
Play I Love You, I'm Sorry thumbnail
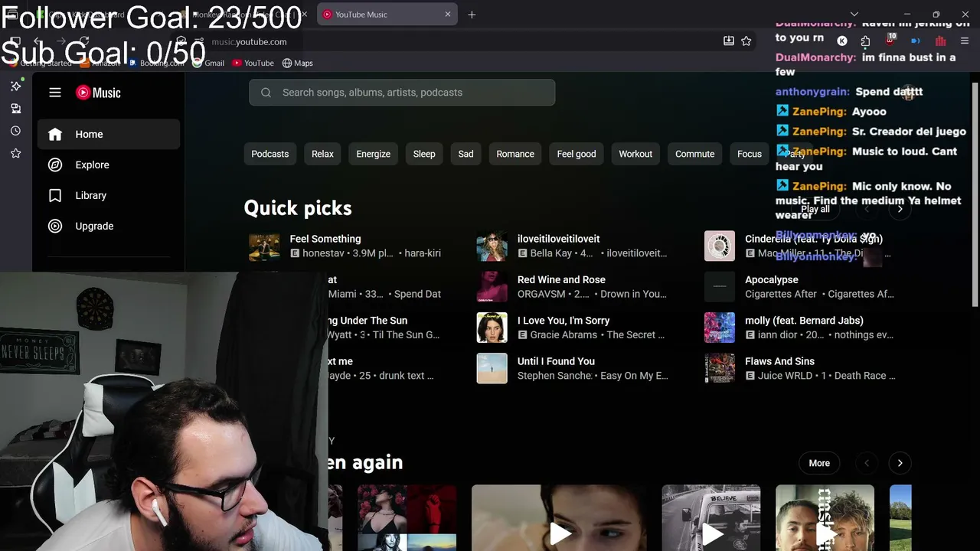pos(492,328)
